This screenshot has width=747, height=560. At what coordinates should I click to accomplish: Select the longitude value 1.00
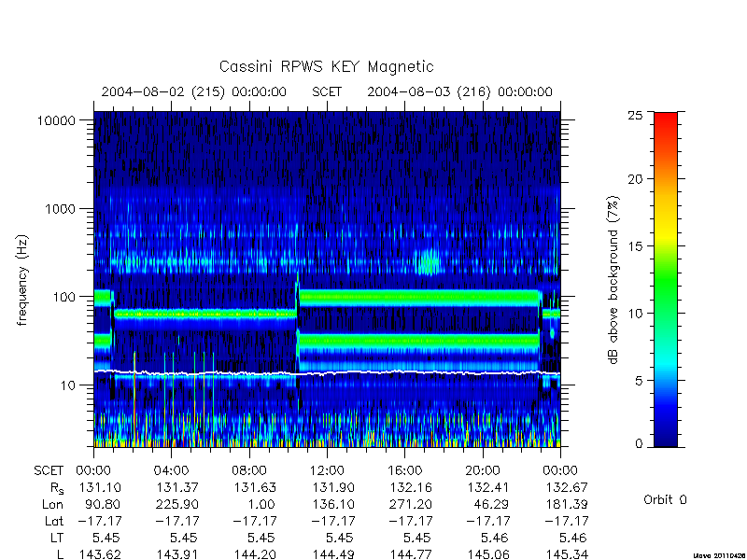261,504
